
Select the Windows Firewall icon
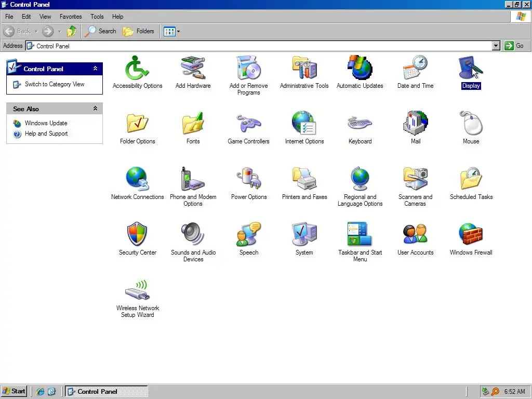(x=471, y=234)
